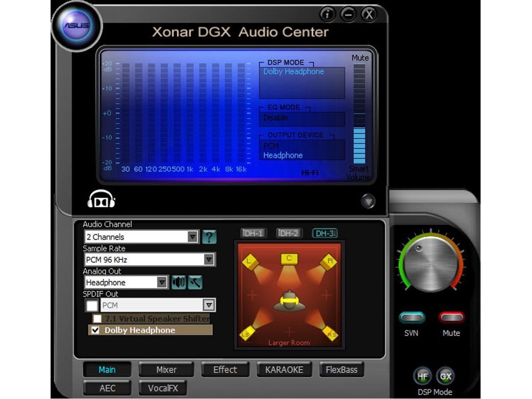Click the Dolby Headphone logo icon
532x399 pixels.
(101, 199)
